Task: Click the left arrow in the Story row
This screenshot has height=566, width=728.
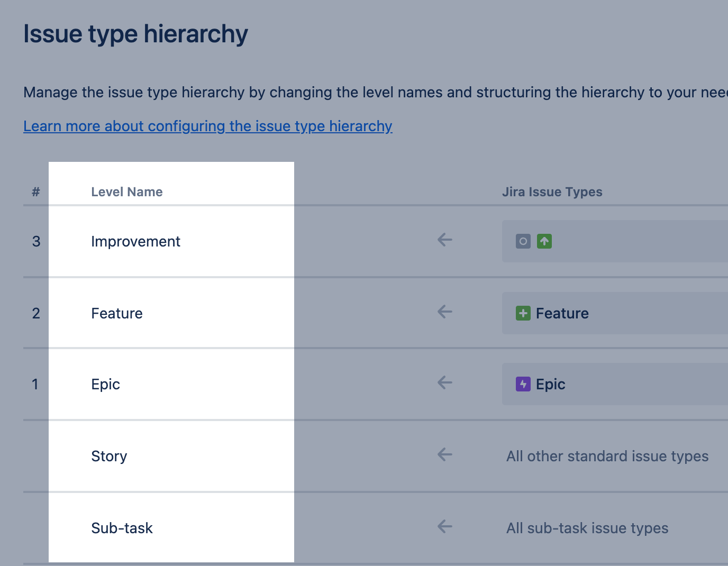Action: tap(445, 455)
